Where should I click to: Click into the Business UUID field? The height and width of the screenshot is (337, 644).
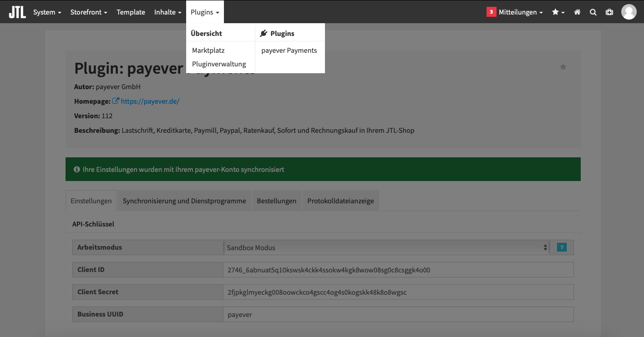tap(398, 314)
